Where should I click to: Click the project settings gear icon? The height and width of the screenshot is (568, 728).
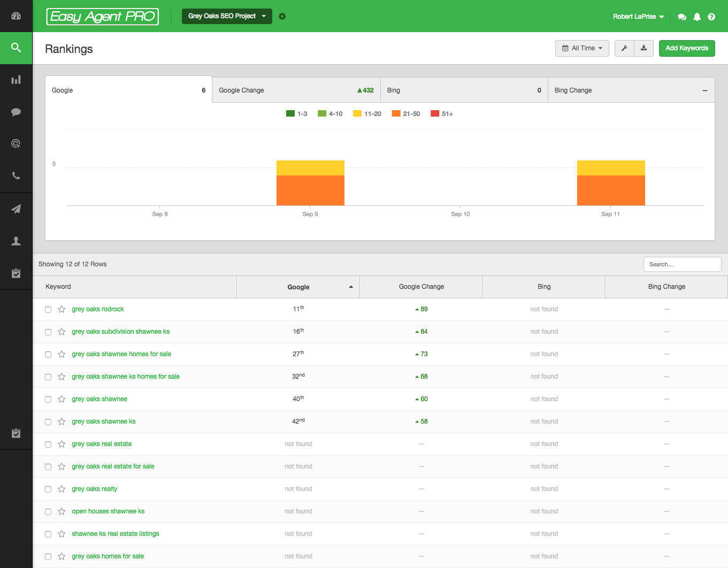coord(282,16)
